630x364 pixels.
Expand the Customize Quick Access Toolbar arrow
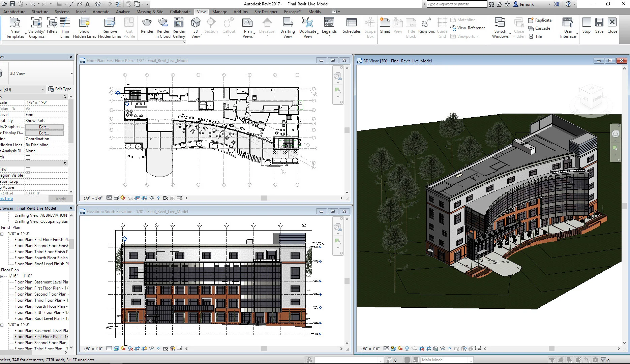pos(147,4)
